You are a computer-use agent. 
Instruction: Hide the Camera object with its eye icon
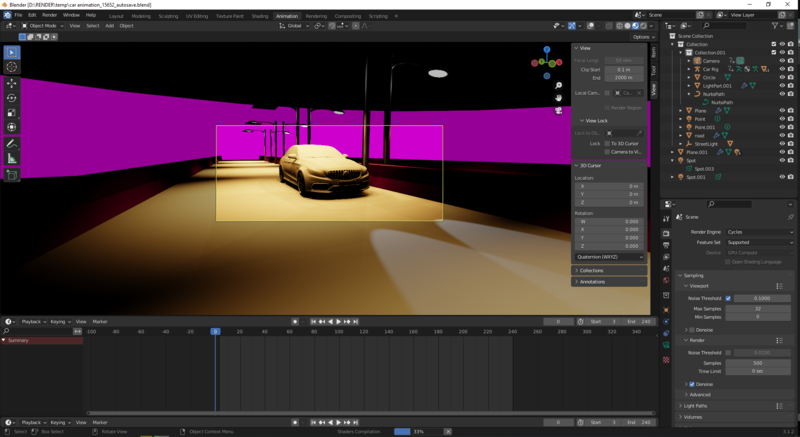coord(782,61)
